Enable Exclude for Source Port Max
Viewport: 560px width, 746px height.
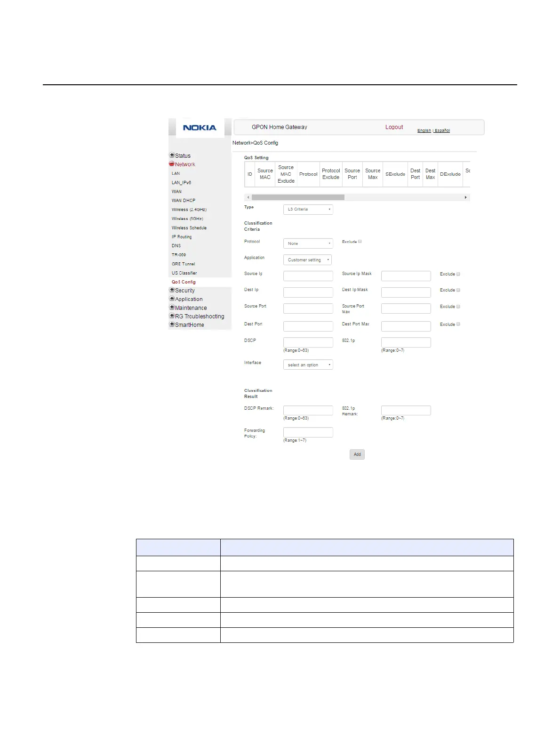(x=458, y=307)
